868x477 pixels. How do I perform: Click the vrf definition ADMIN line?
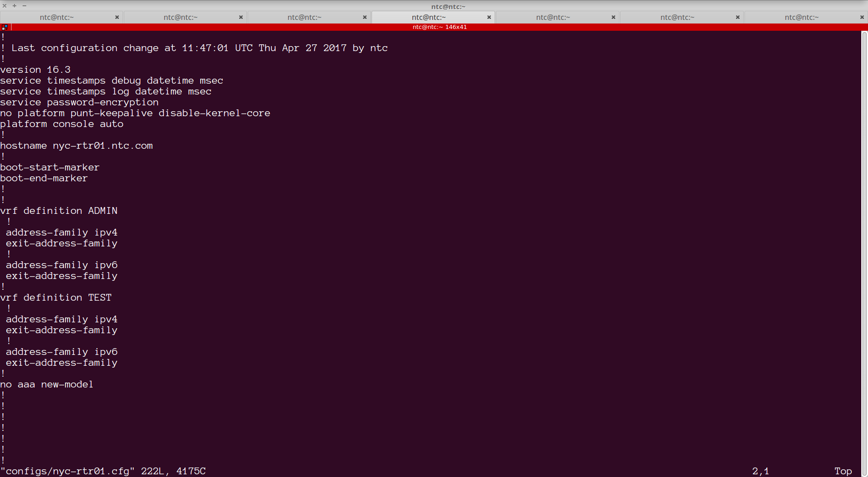(59, 210)
